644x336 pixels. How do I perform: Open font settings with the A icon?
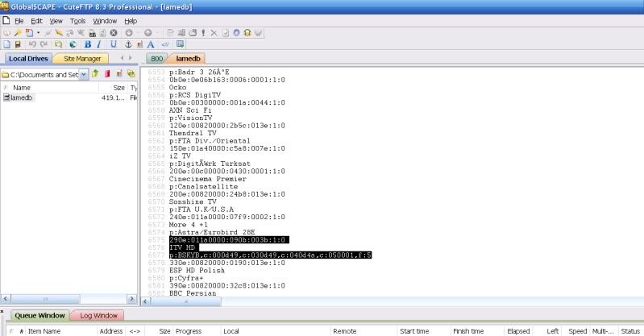[151, 44]
